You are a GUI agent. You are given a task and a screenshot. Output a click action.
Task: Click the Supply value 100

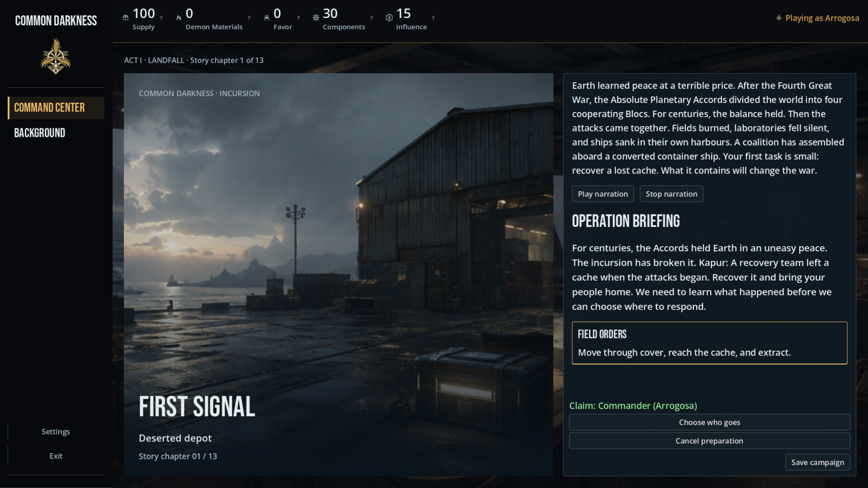pos(144,14)
